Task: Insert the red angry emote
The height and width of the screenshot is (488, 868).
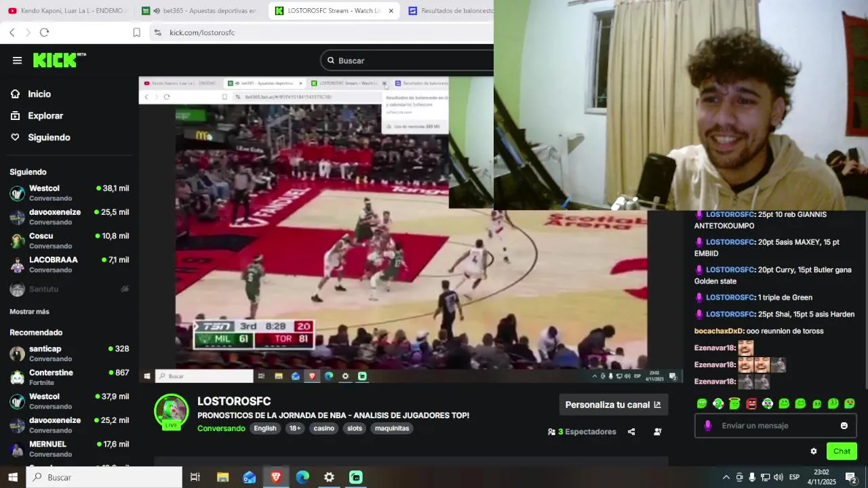Action: point(751,404)
